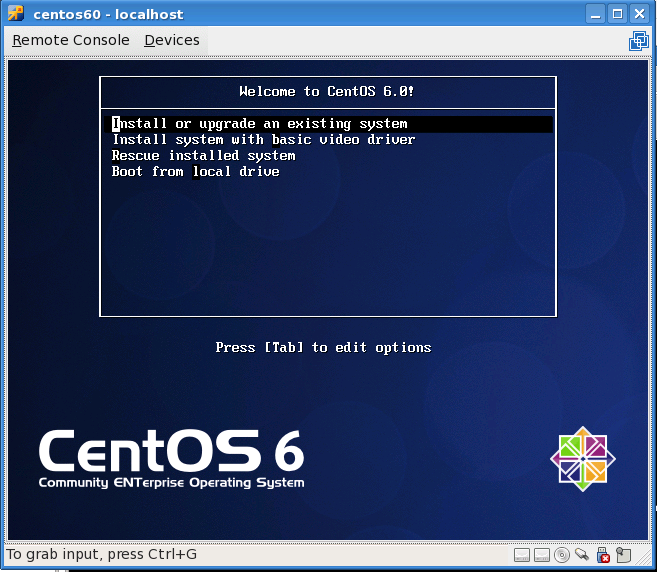
Task: Open the Devices menu
Action: (x=172, y=41)
